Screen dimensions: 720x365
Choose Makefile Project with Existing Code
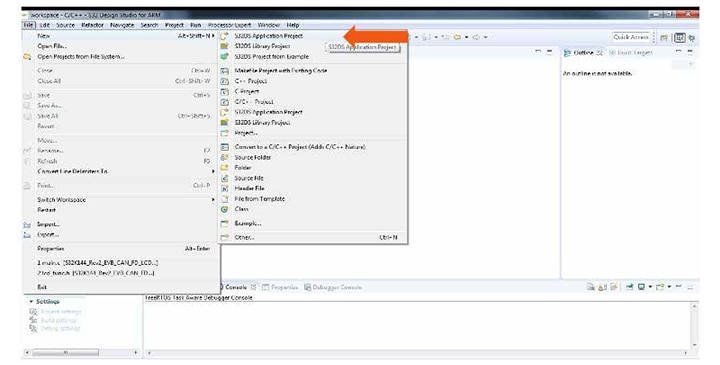pyautogui.click(x=281, y=70)
